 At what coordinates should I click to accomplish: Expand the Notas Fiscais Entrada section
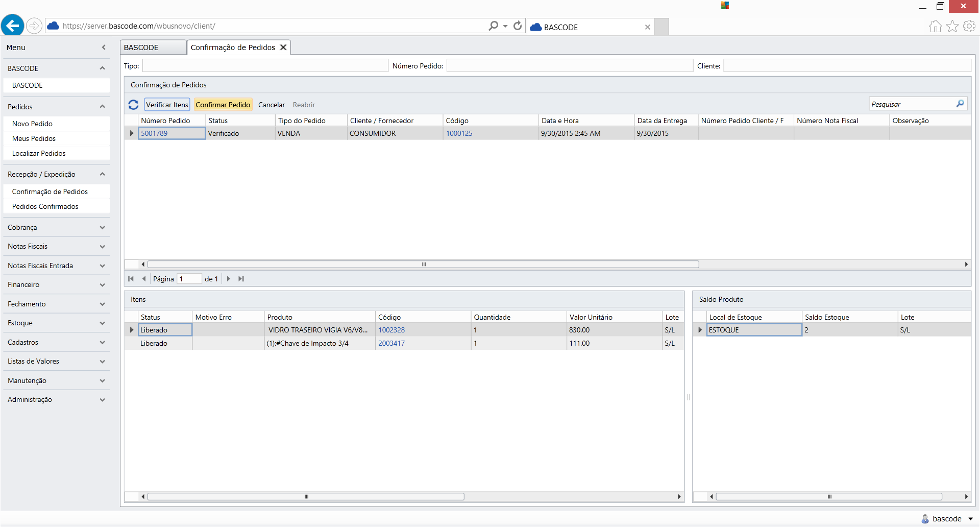pyautogui.click(x=102, y=266)
